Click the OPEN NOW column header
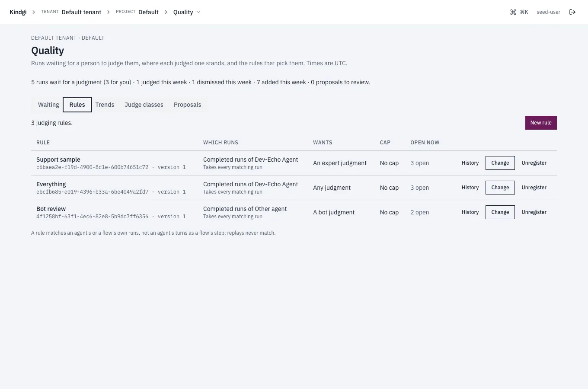Viewport: 588px width, 389px height. (425, 143)
